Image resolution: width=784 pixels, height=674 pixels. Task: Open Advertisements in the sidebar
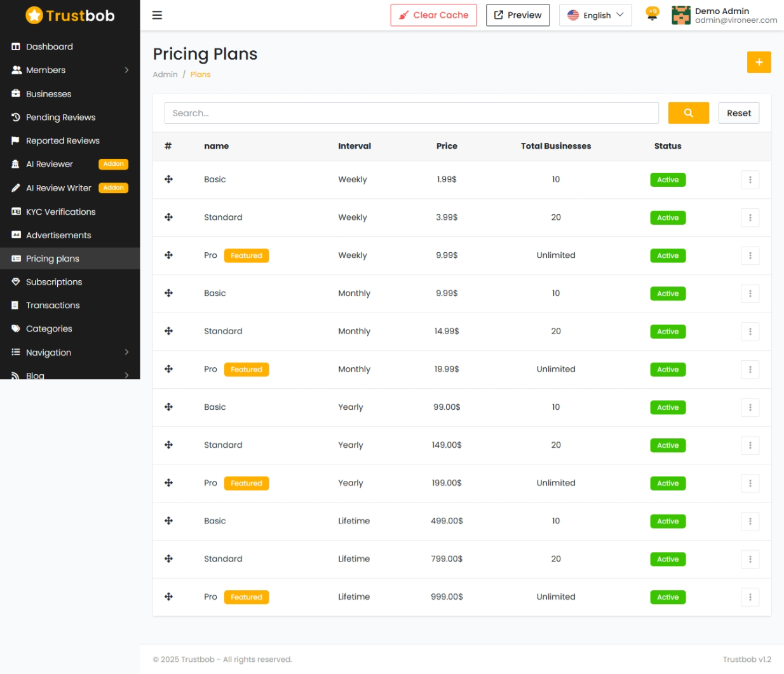tap(70, 235)
